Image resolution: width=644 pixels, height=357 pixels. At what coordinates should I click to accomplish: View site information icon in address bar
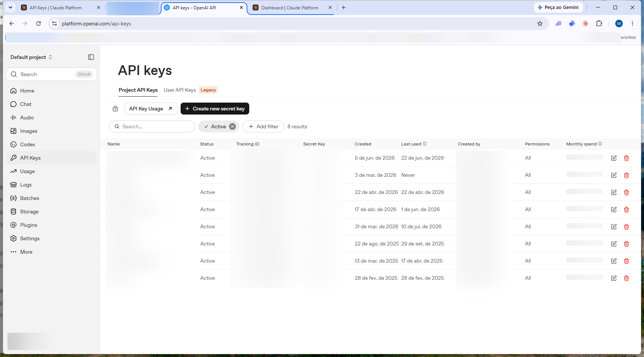click(x=54, y=24)
